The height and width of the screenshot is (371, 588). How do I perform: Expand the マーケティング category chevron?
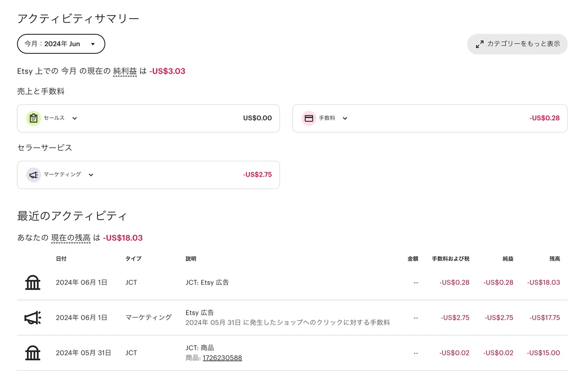click(91, 175)
